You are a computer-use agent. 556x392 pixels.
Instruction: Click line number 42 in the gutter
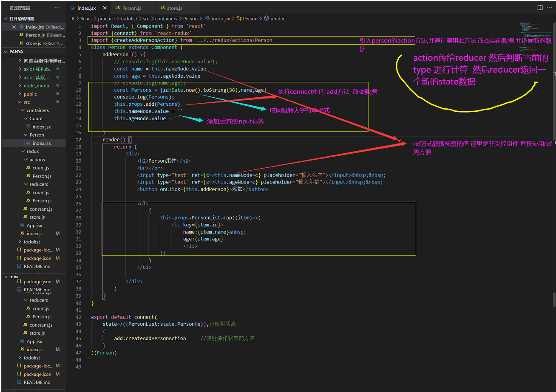[x=79, y=317]
